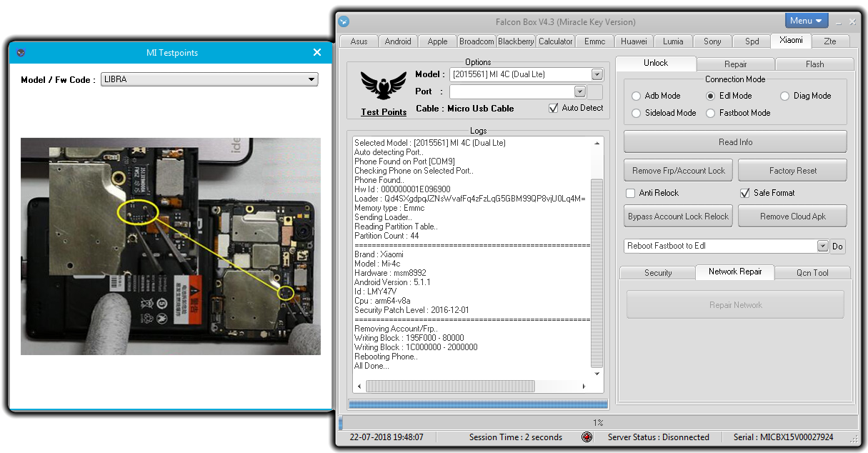Screen dimensions: 868x453
Task: Click the Falcon Box eagle logo
Action: coord(384,85)
